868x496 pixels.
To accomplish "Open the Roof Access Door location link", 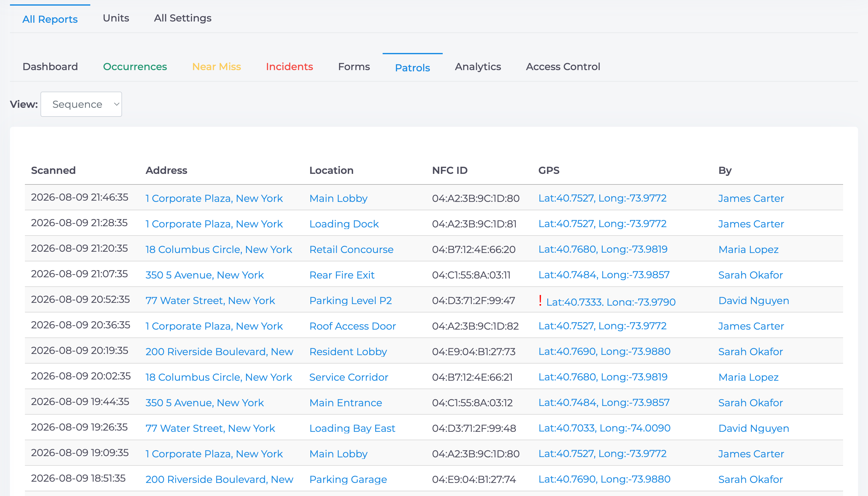I will pyautogui.click(x=353, y=326).
